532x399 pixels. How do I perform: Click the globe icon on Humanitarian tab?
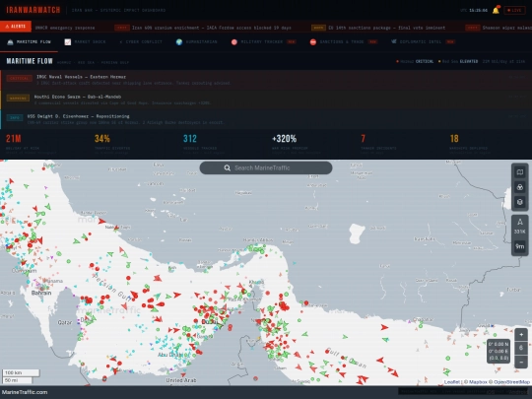[179, 42]
